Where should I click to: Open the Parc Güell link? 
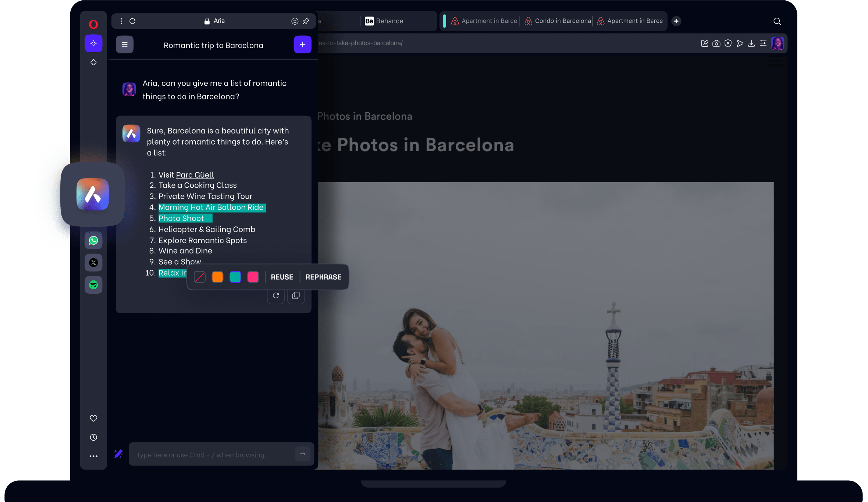195,174
